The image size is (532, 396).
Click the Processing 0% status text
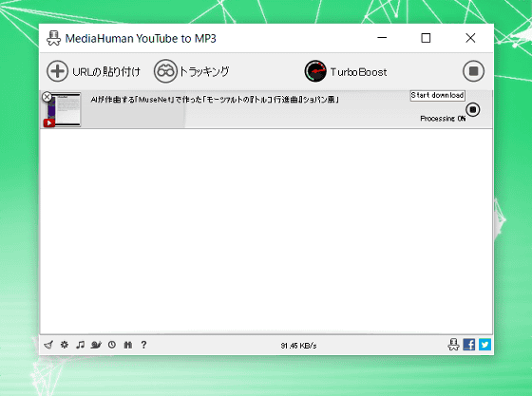(443, 119)
